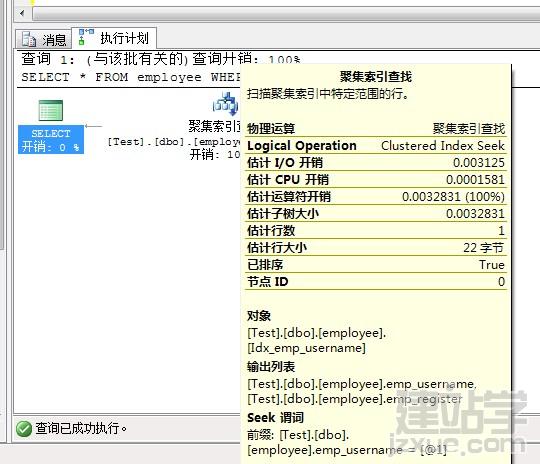Screen dimensions: 540x464
Task: Click the 聚集索引查找 tooltip title
Action: pyautogui.click(x=376, y=76)
